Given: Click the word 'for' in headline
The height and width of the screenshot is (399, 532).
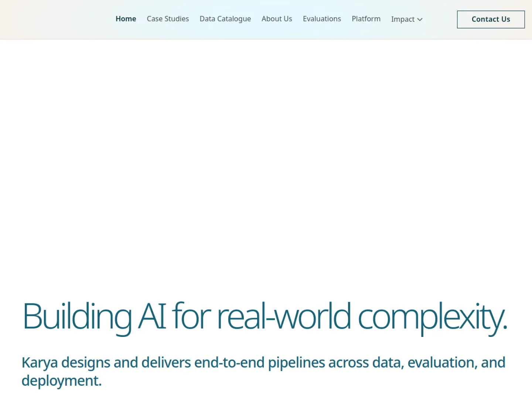Looking at the screenshot, I should [191, 316].
